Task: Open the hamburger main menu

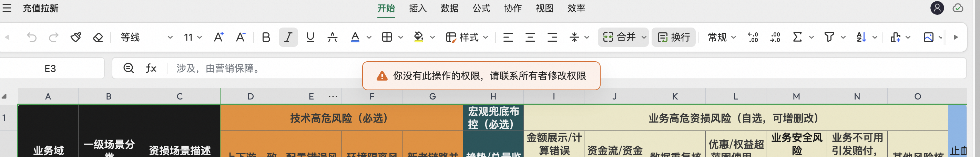Action: pos(7,8)
